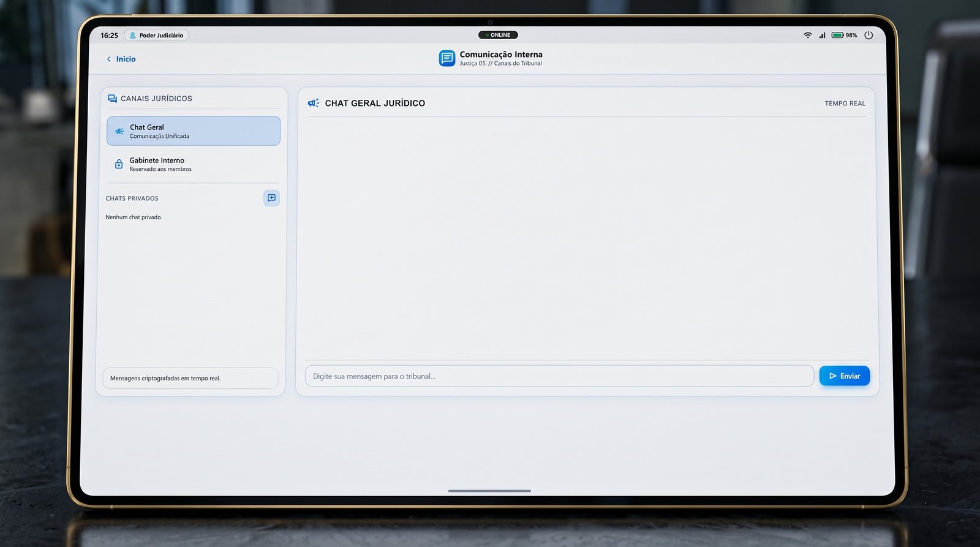This screenshot has width=980, height=547.
Task: Click the 'Canais do Tribunal' subtitle
Action: tap(518, 64)
